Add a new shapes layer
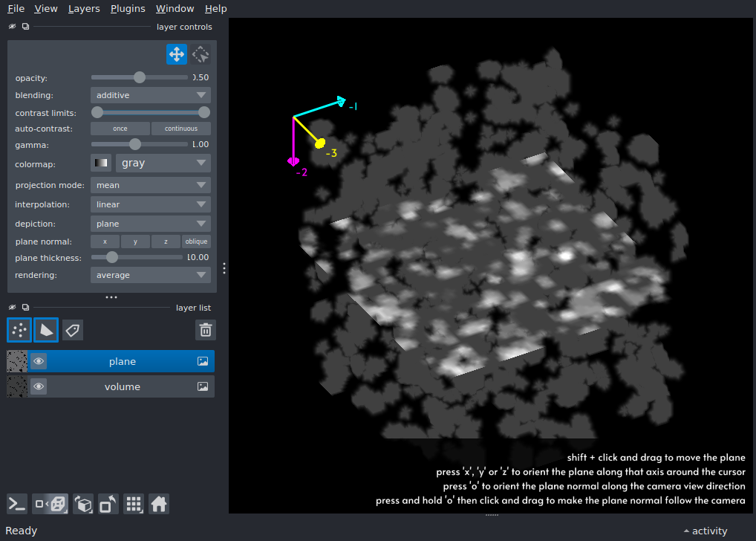756x541 pixels. 45,330
